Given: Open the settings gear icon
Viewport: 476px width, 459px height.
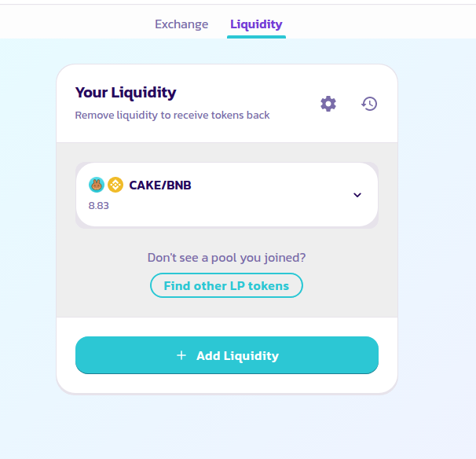Looking at the screenshot, I should [x=328, y=104].
